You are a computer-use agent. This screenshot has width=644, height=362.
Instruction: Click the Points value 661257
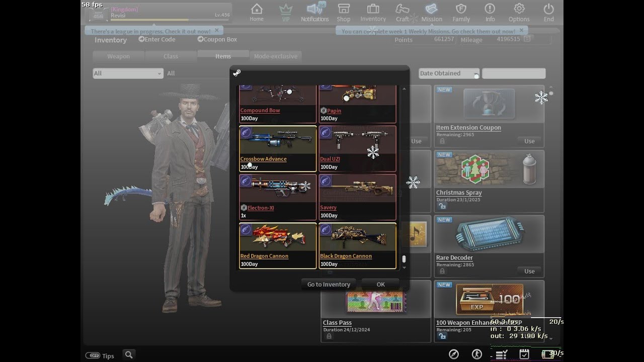(x=444, y=39)
